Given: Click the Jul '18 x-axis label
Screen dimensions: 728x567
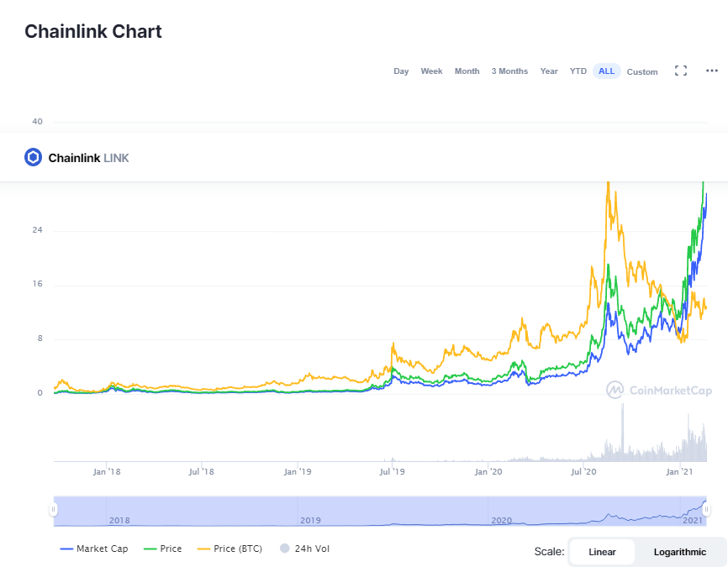Looking at the screenshot, I should point(201,472).
